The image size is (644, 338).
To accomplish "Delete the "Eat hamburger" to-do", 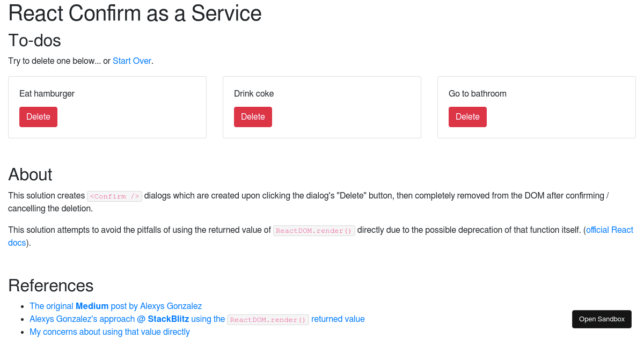I will click(x=38, y=116).
